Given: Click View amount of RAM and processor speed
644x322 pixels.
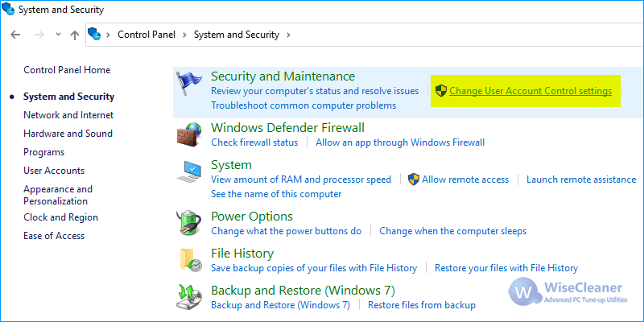Looking at the screenshot, I should [x=300, y=180].
